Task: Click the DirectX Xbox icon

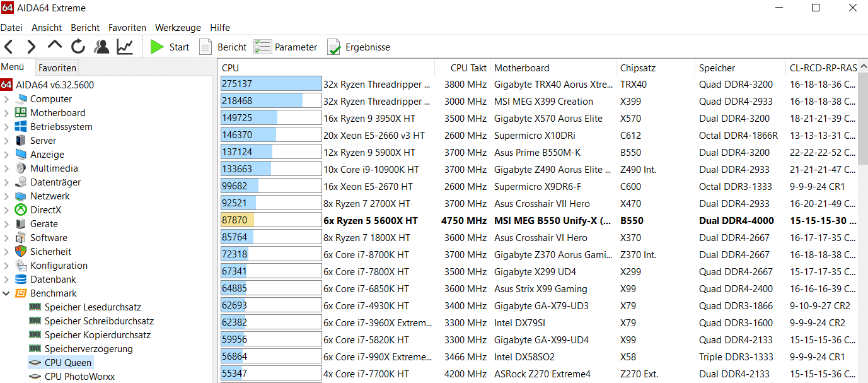Action: coord(21,210)
